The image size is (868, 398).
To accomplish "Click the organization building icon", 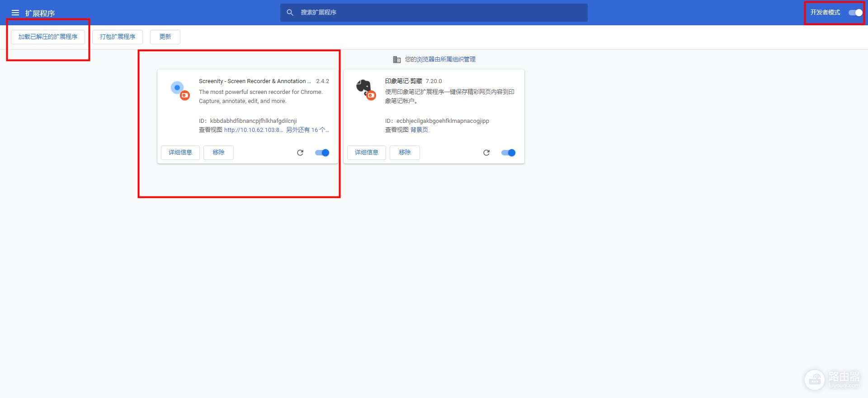I will [397, 60].
